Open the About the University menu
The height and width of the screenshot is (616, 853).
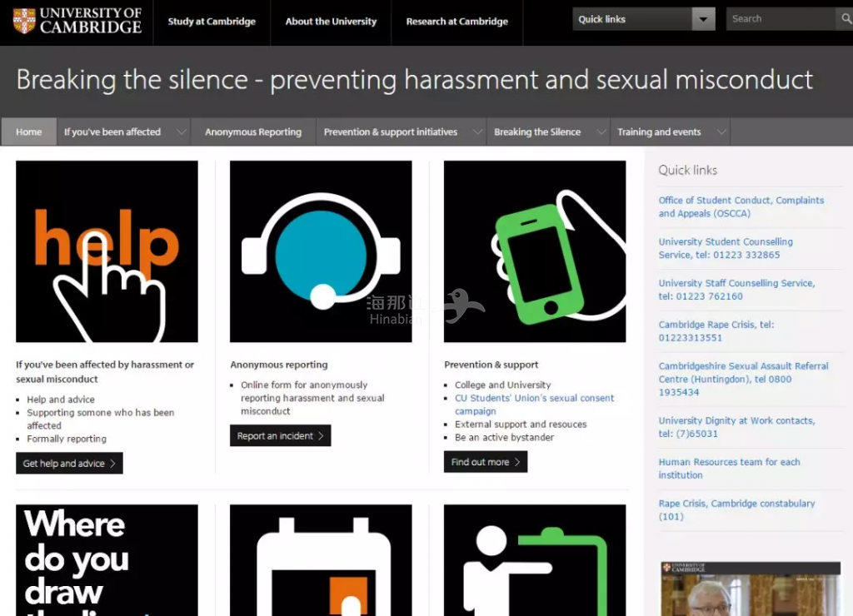[x=331, y=22]
